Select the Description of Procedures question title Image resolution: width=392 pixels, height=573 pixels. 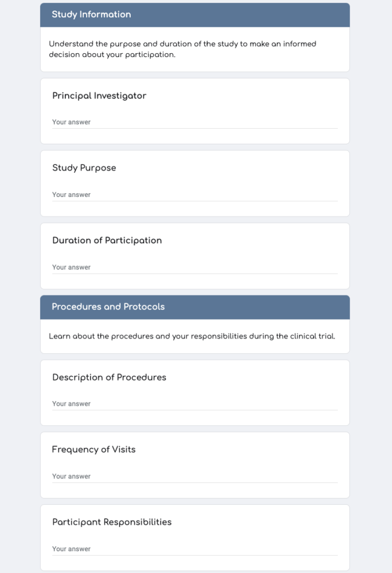[109, 377]
